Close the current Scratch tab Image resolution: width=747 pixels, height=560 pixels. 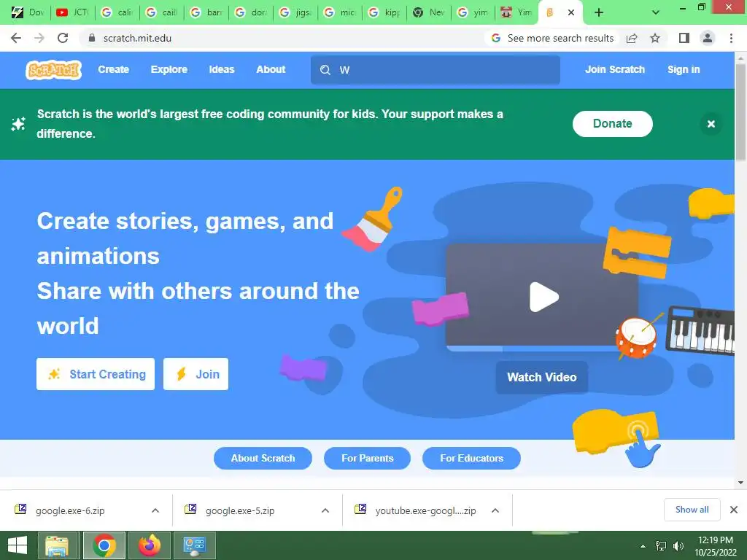click(570, 13)
